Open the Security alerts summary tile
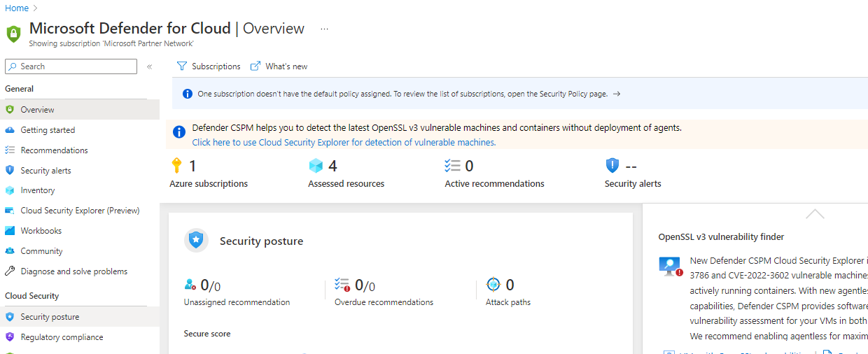868x354 pixels. coord(633,174)
